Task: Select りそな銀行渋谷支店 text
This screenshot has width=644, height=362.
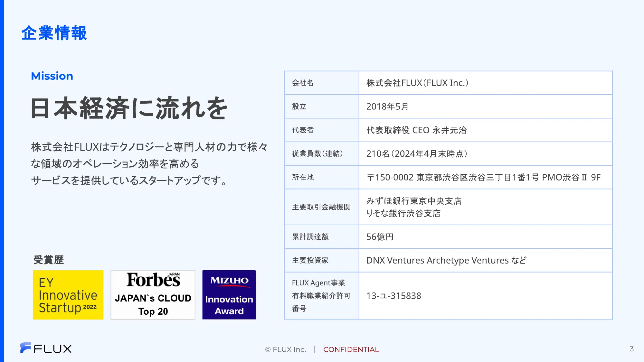Action: pos(403,213)
